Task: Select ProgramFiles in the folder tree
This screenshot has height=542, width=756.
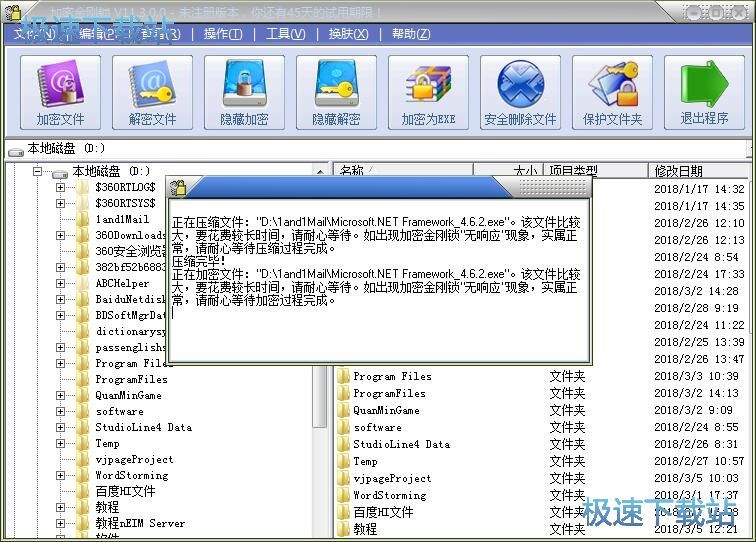Action: (x=131, y=379)
